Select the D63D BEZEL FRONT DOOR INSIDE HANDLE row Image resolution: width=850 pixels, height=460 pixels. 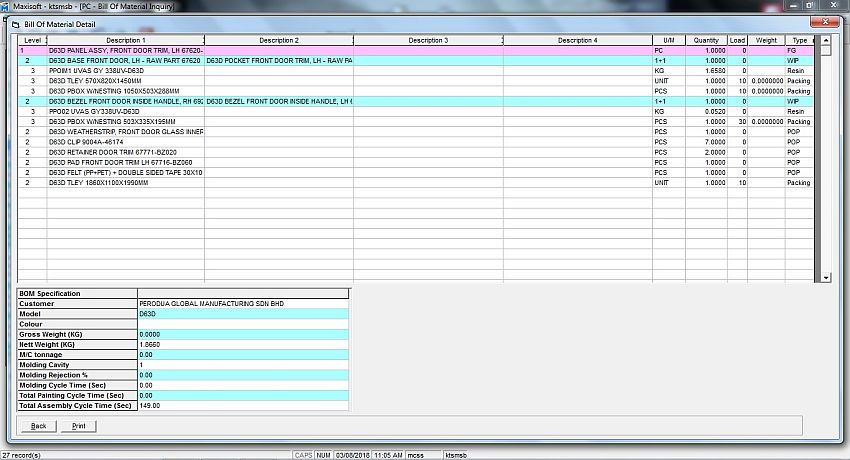(125, 101)
